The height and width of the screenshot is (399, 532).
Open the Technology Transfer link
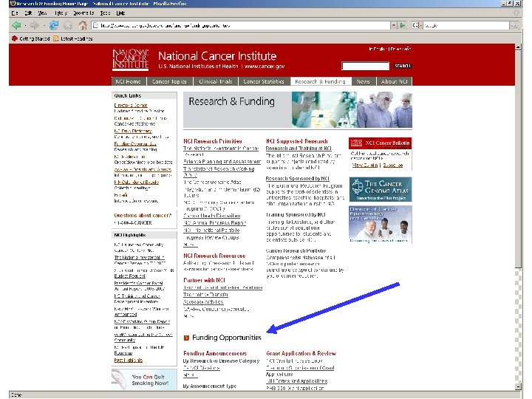coord(206,295)
